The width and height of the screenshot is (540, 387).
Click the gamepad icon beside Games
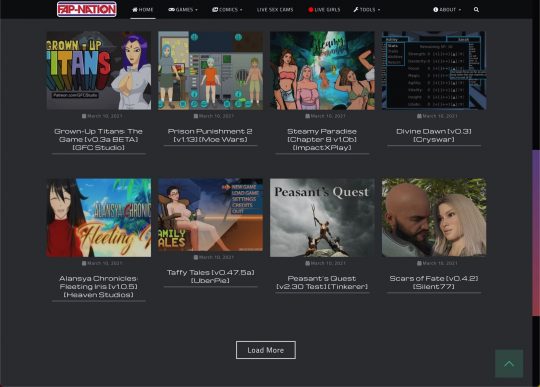(x=171, y=10)
